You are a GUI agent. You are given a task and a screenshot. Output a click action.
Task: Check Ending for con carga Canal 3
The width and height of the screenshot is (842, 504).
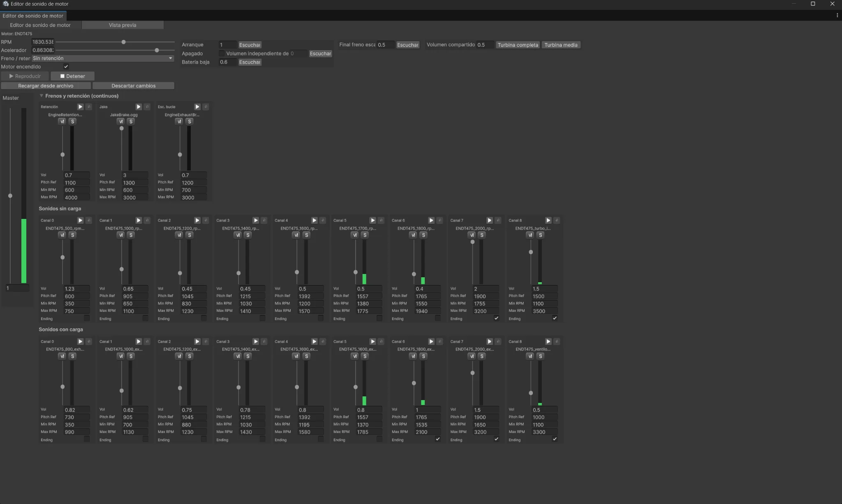[262, 440]
